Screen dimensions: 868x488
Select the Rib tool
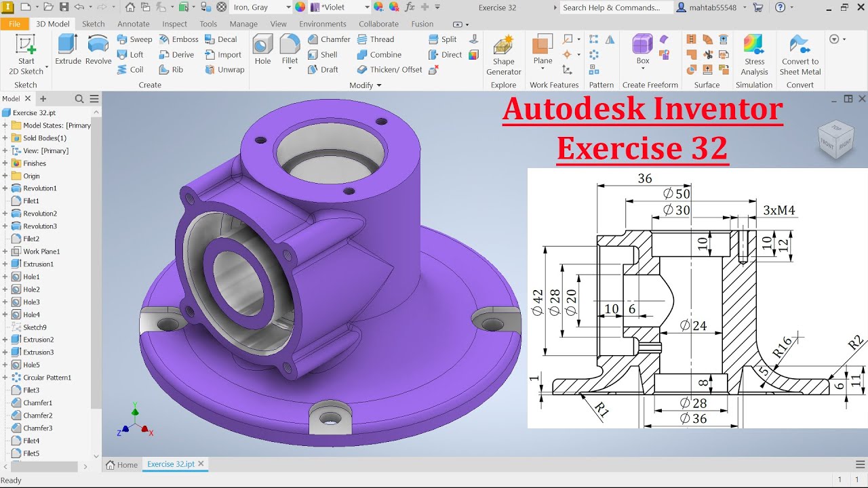pos(171,69)
